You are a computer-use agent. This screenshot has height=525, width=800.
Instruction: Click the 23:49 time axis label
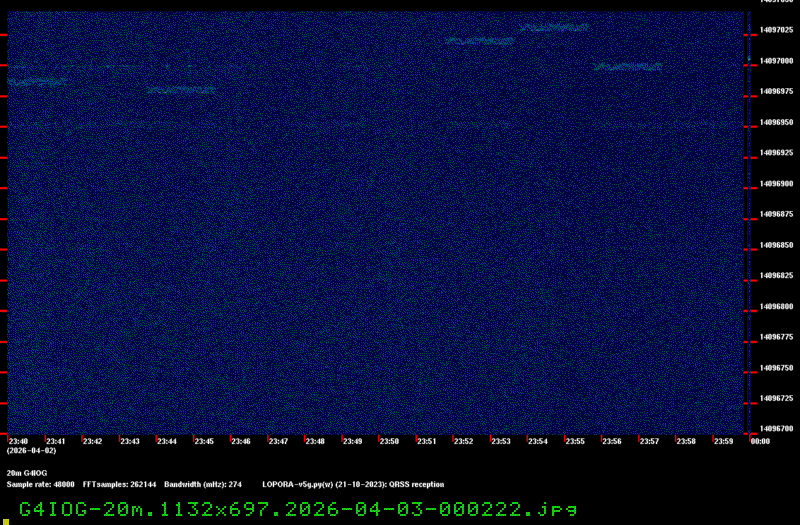[x=352, y=441]
